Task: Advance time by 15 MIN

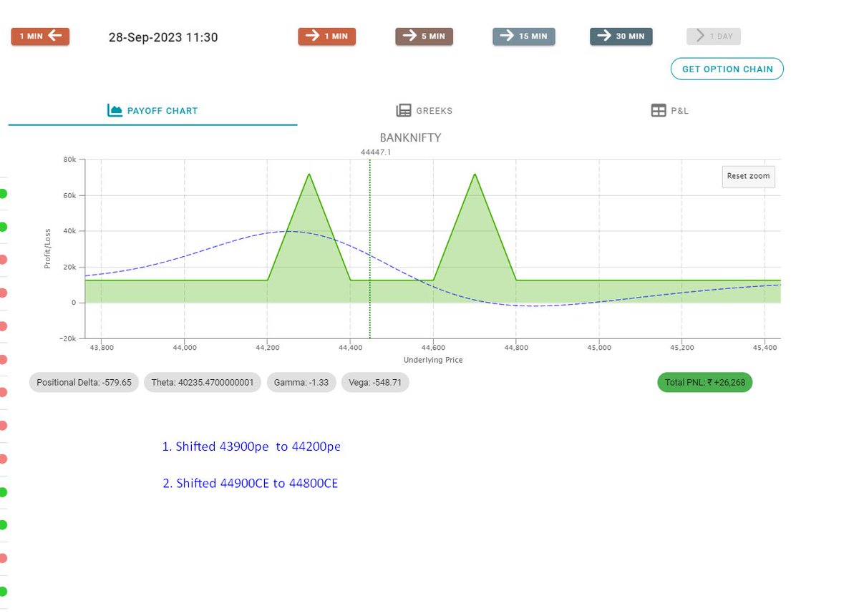Action: pos(523,36)
